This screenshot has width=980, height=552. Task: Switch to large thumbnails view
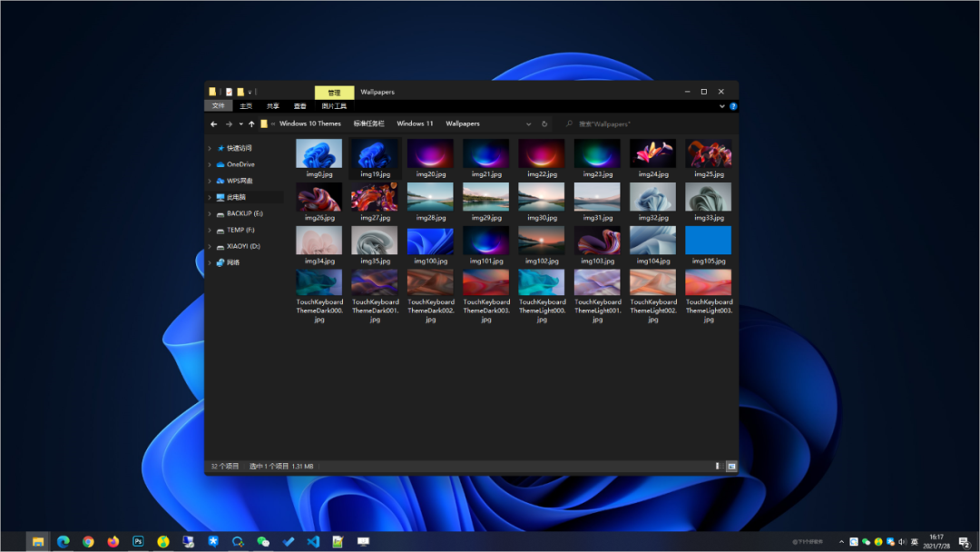pos(730,466)
